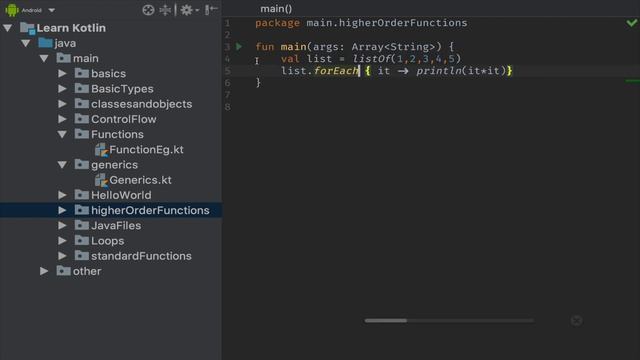Screen dimensions: 640x360
Task: Click the main() breadcrumb at editor top
Action: point(276,9)
